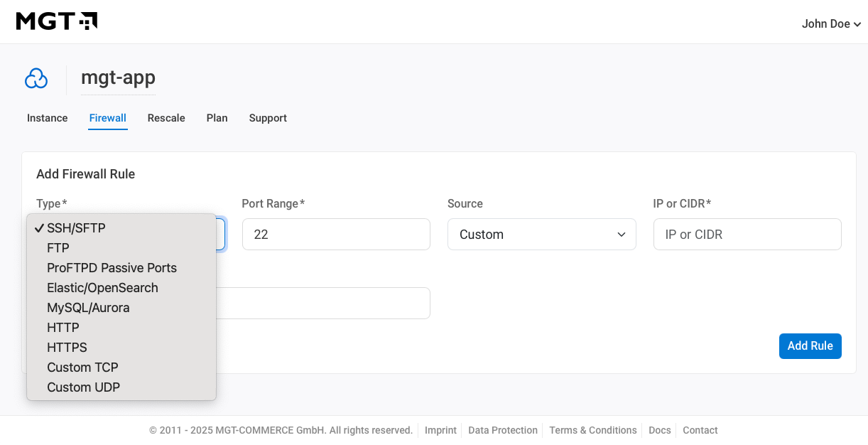Viewport: 868px width, 445px height.
Task: Select Custom TCP option
Action: coord(121,368)
